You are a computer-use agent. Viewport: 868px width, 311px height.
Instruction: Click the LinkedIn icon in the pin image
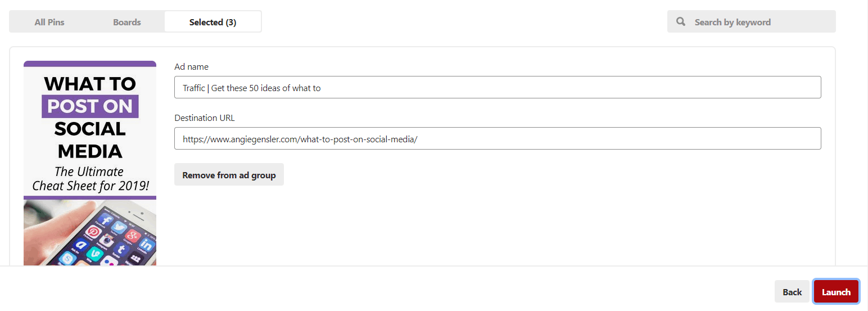point(147,245)
